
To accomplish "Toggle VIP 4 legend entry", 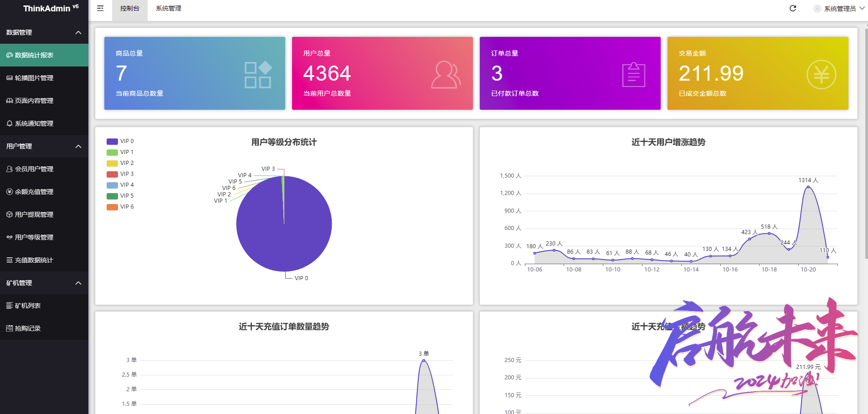I will [x=120, y=185].
